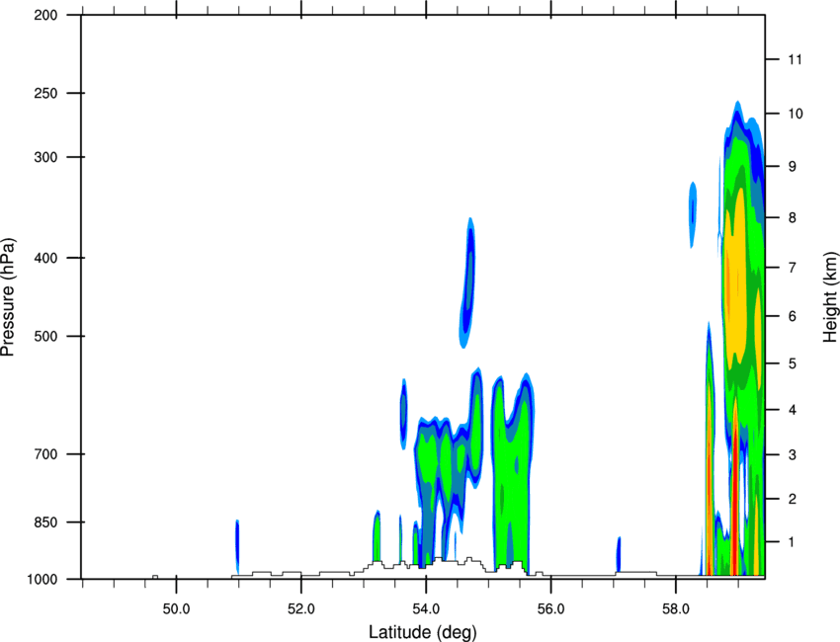
Task: Click the 58.0 latitude tick label
Action: 676,609
